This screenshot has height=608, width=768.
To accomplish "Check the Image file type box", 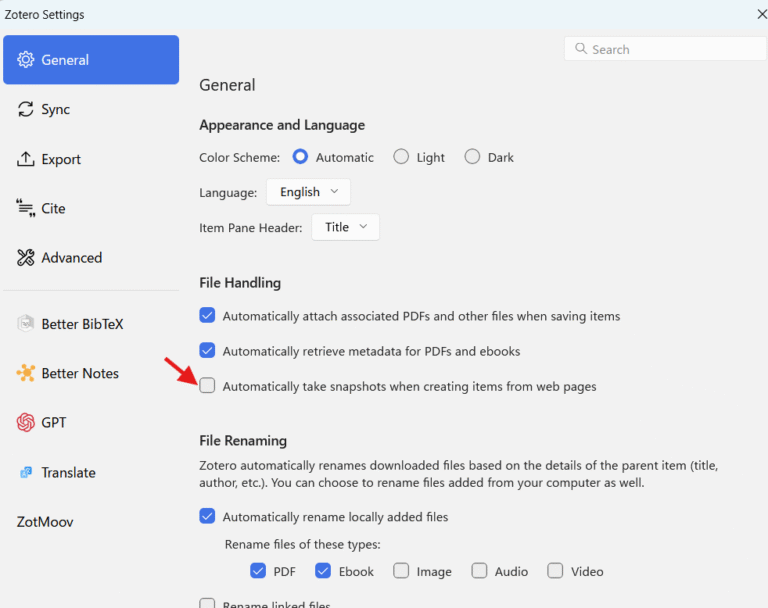I will tap(401, 571).
